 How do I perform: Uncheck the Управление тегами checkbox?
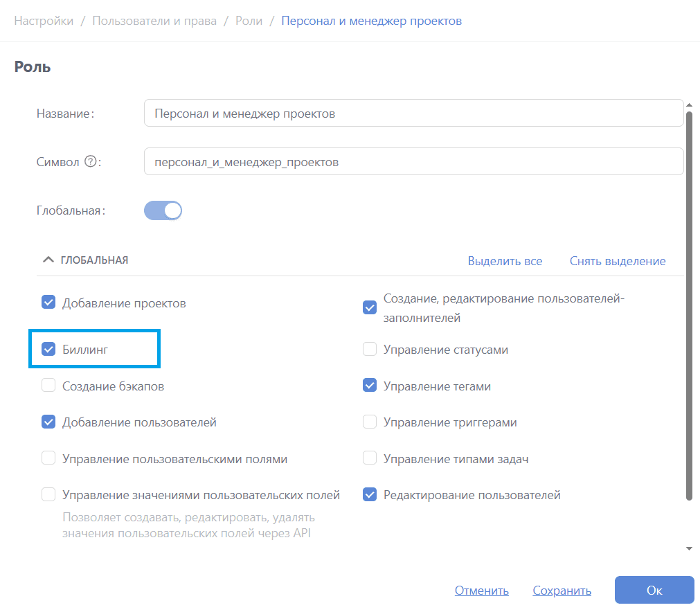pyautogui.click(x=370, y=386)
